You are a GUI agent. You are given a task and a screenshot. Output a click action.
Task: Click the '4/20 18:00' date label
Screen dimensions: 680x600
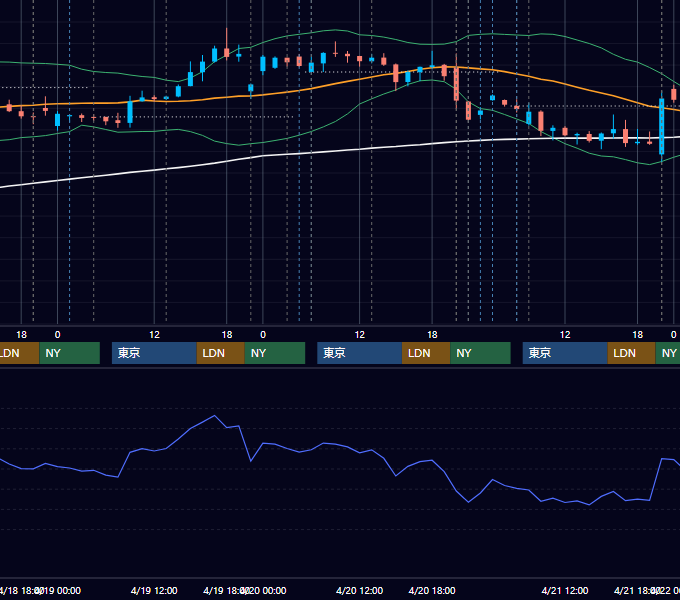[432, 590]
